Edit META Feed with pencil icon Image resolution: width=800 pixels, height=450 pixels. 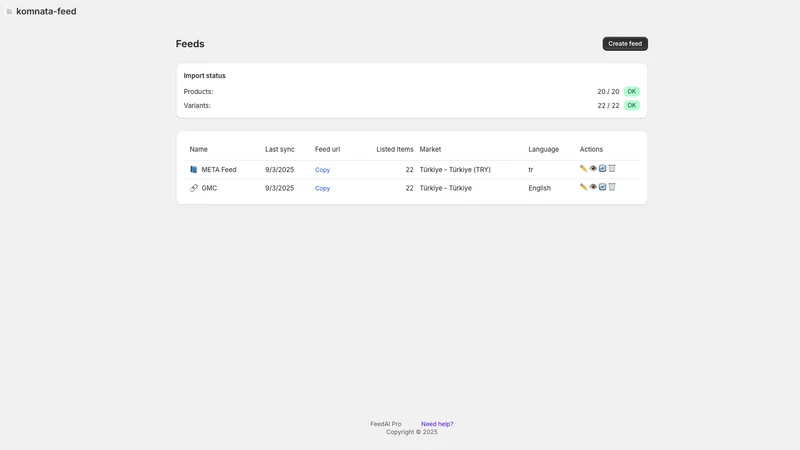pyautogui.click(x=583, y=168)
